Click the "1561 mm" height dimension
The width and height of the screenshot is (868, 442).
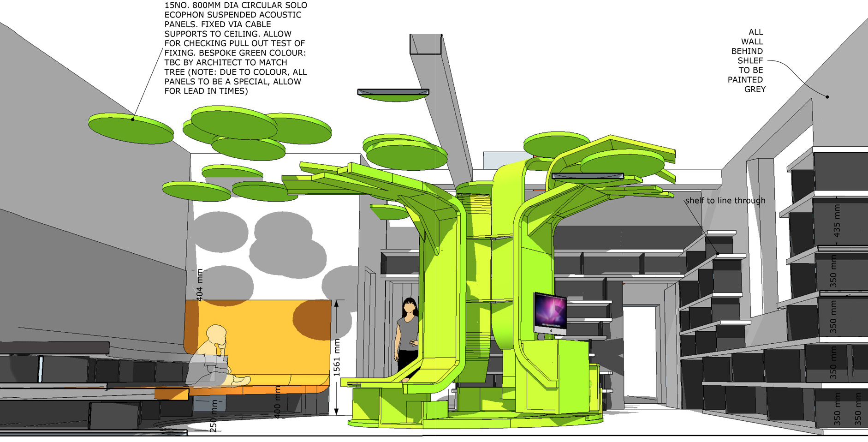[337, 358]
